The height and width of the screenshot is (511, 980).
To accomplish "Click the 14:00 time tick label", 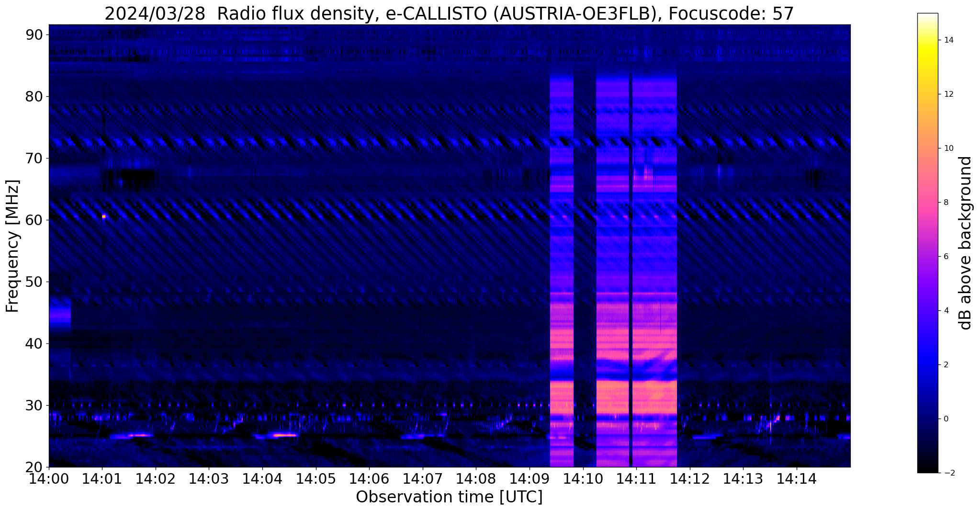I will point(48,479).
